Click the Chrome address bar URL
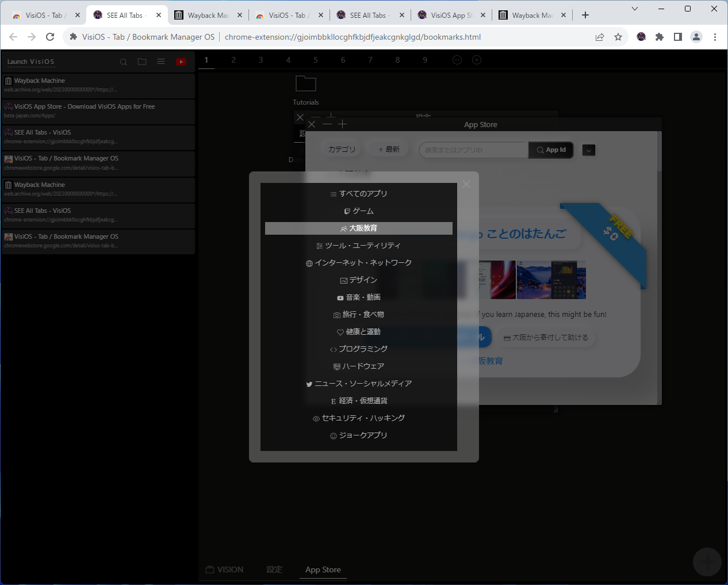 tap(352, 37)
